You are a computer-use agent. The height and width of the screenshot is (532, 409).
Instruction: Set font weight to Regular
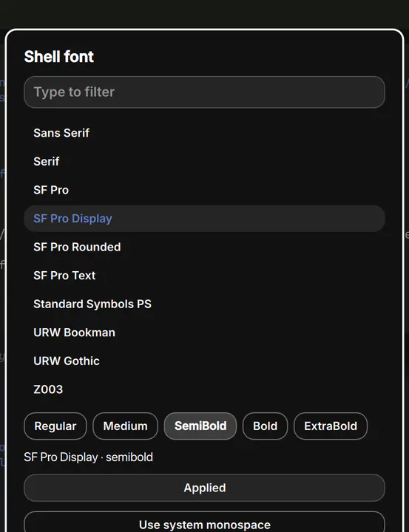pos(55,426)
